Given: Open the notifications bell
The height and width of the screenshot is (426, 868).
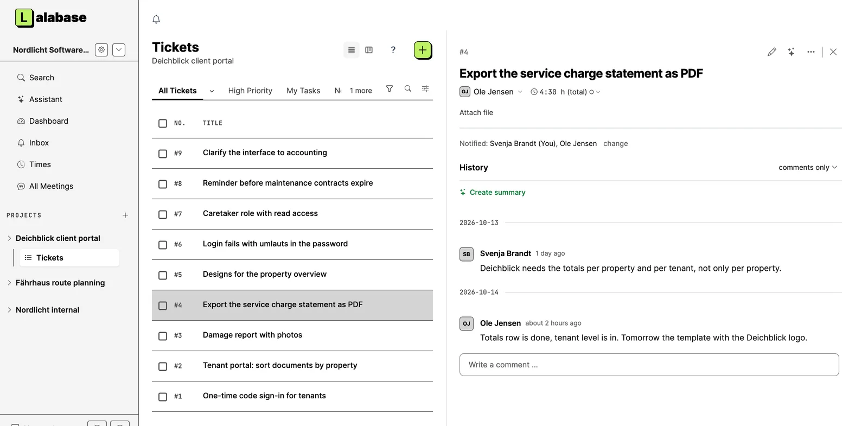Looking at the screenshot, I should 156,20.
